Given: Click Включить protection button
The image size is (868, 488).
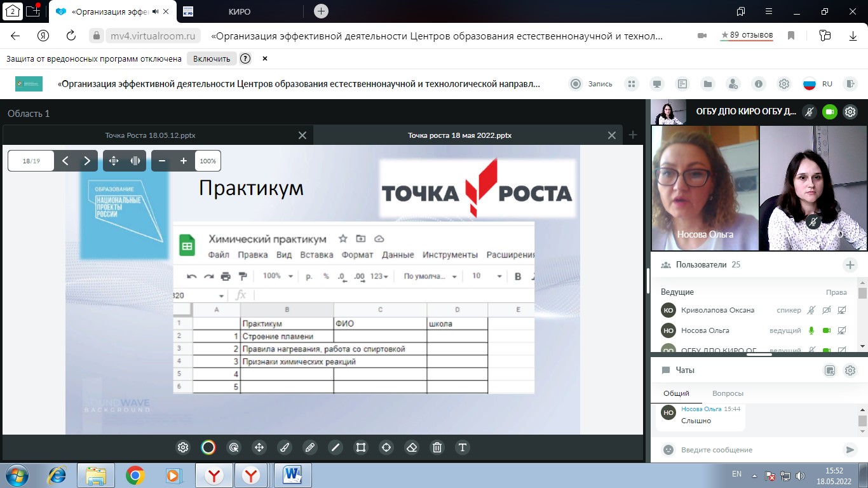Looking at the screenshot, I should (x=212, y=58).
